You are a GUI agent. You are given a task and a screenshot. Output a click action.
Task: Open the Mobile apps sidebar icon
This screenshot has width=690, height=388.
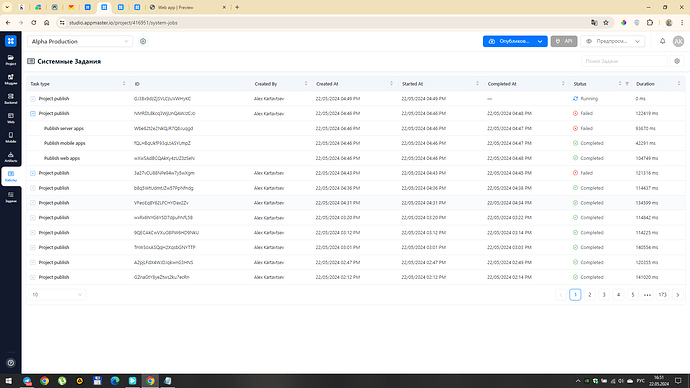(x=11, y=137)
